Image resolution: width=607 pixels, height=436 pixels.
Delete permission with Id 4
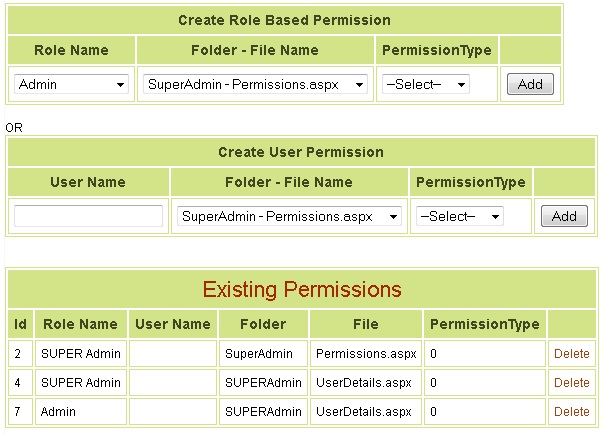point(572,383)
